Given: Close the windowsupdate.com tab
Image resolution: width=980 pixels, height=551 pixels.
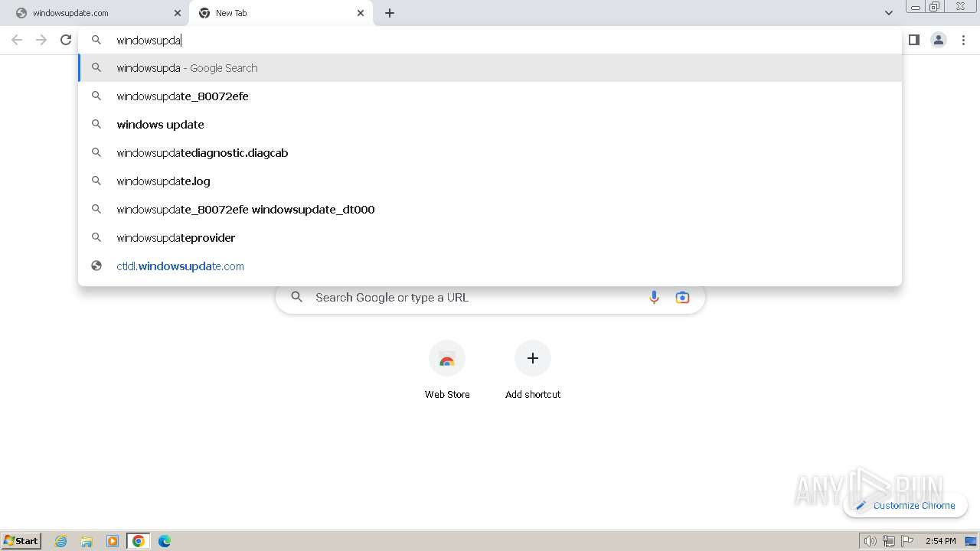Looking at the screenshot, I should click(177, 13).
